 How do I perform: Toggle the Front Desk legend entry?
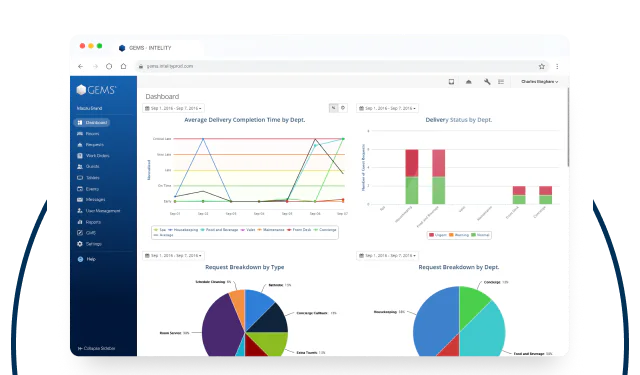(299, 230)
